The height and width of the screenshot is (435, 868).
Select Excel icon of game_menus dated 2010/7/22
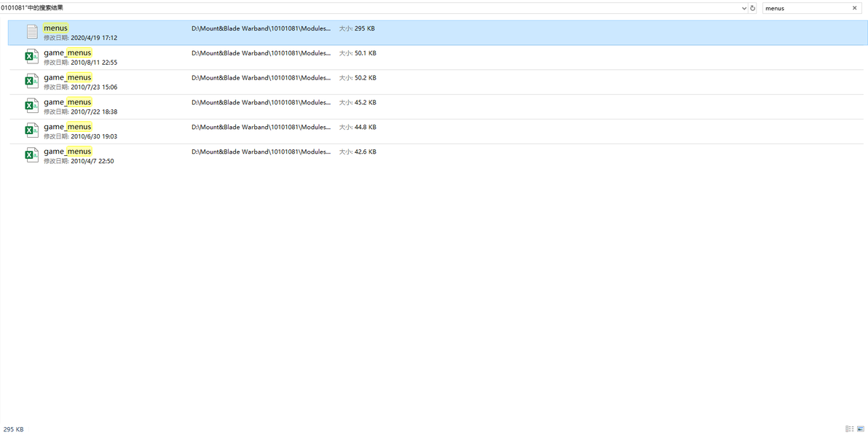[x=32, y=106]
